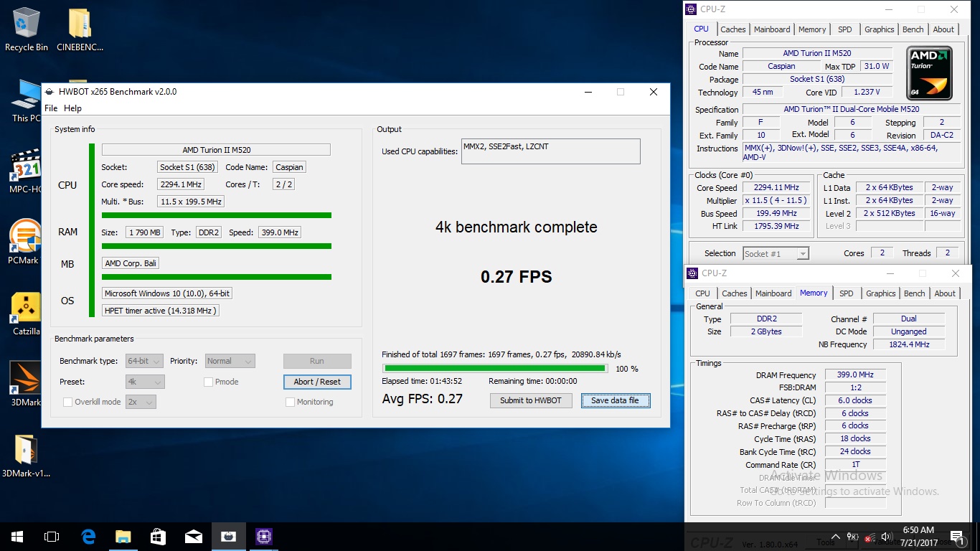The width and height of the screenshot is (980, 551).
Task: Open the Action Center notification icon
Action: tap(956, 536)
